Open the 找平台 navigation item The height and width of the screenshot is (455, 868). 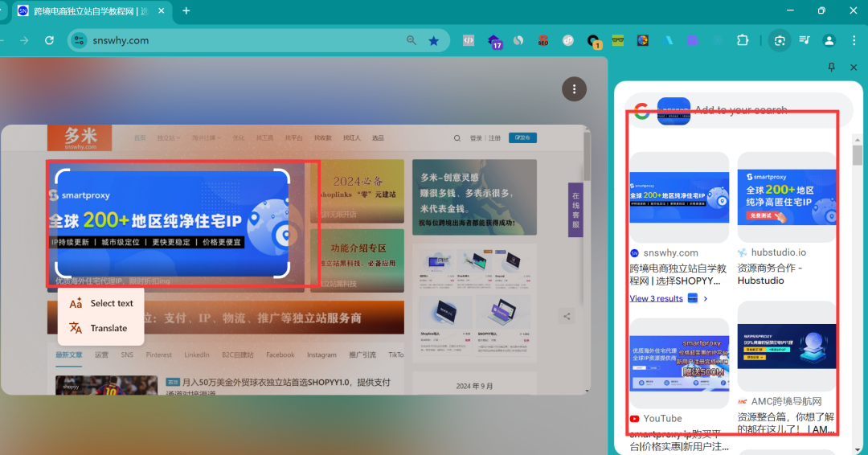click(x=294, y=137)
